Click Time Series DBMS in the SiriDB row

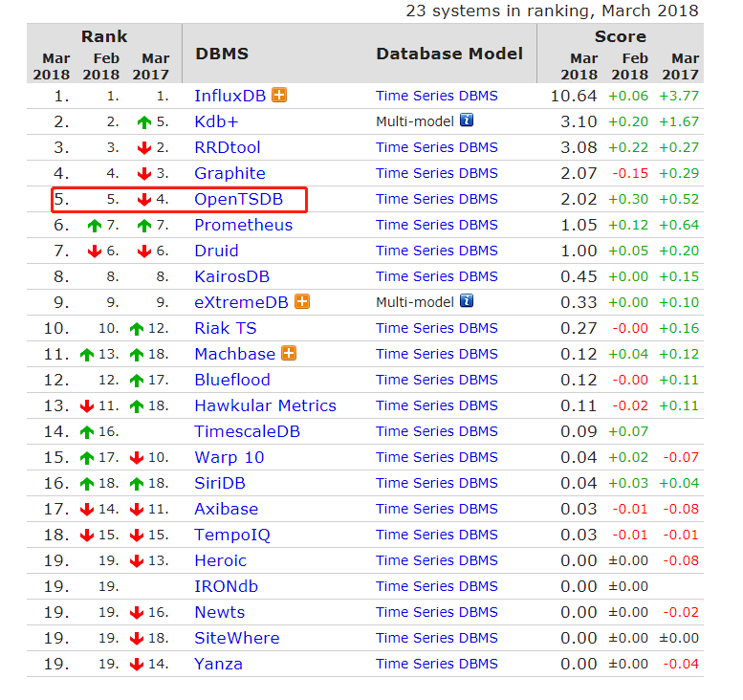(x=437, y=484)
